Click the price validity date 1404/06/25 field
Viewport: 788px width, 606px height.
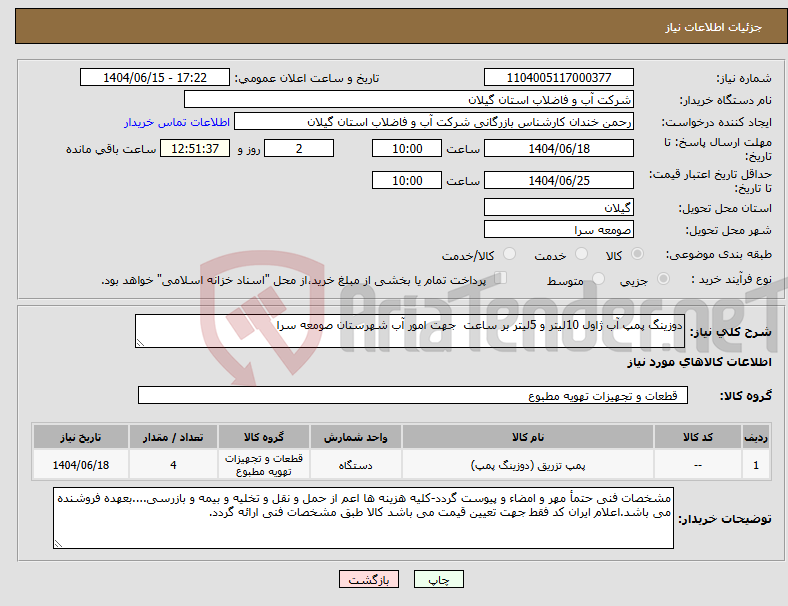tap(558, 180)
